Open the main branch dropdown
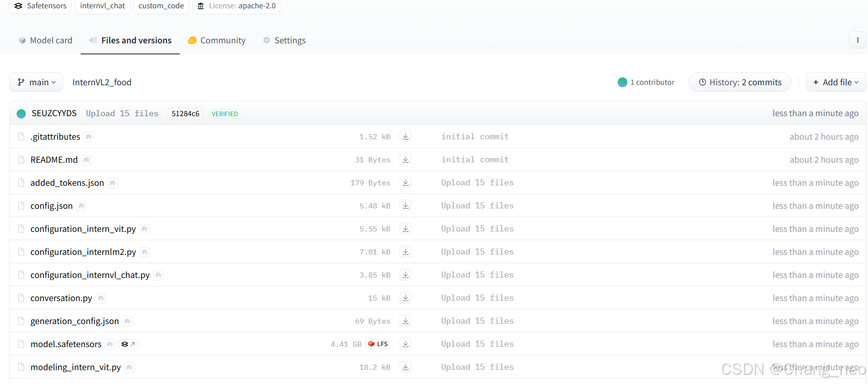 tap(36, 82)
